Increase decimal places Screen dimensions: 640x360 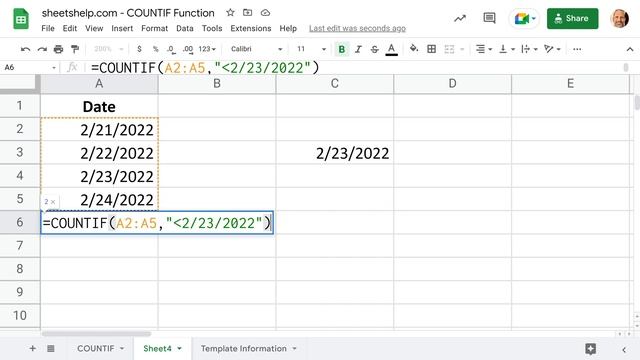point(188,49)
